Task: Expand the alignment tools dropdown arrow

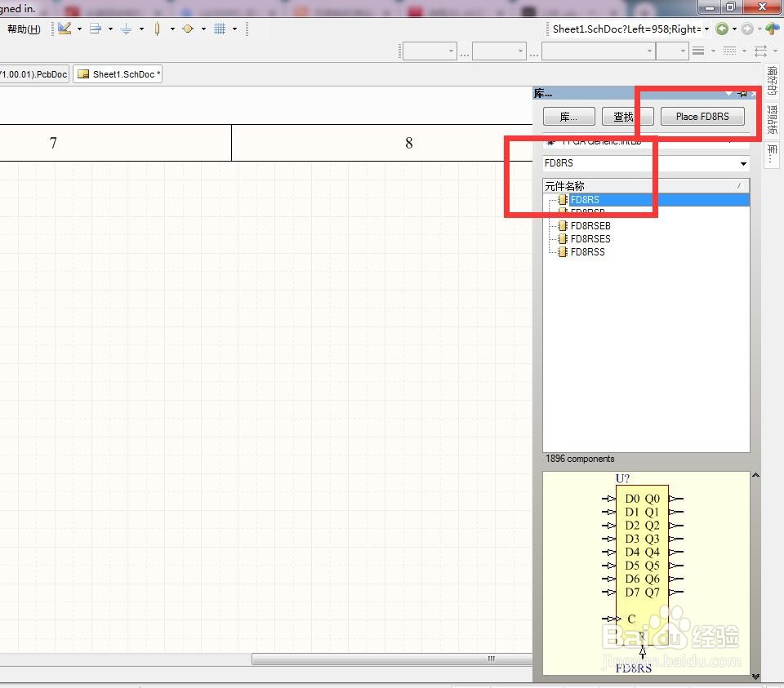Action: pos(110,29)
